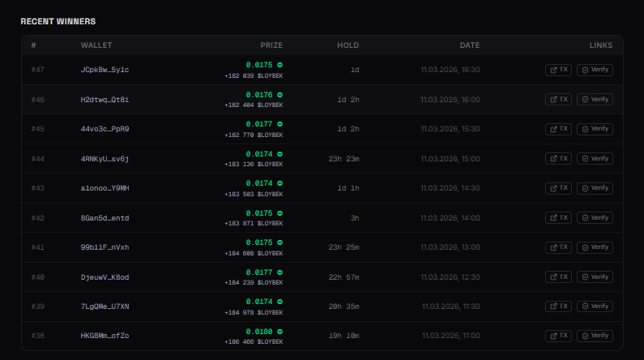Image resolution: width=644 pixels, height=360 pixels.
Task: Verify the draw for winner #39
Action: pos(595,306)
